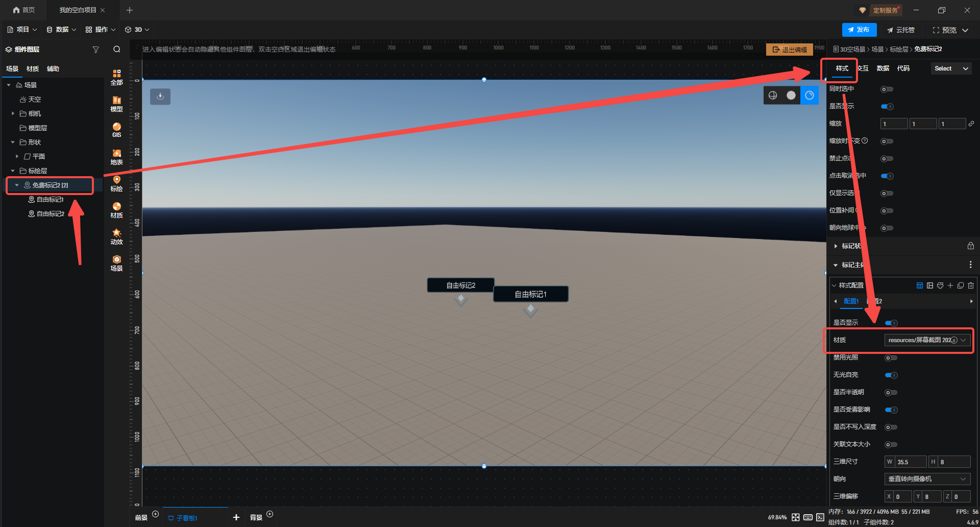Open the 操作 menu
The image size is (980, 527).
pyautogui.click(x=100, y=30)
